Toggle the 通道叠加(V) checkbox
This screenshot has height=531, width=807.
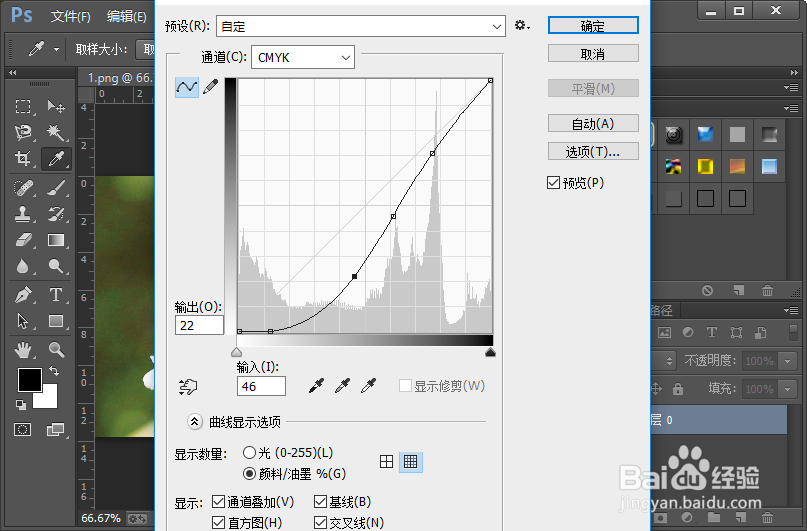pos(218,502)
